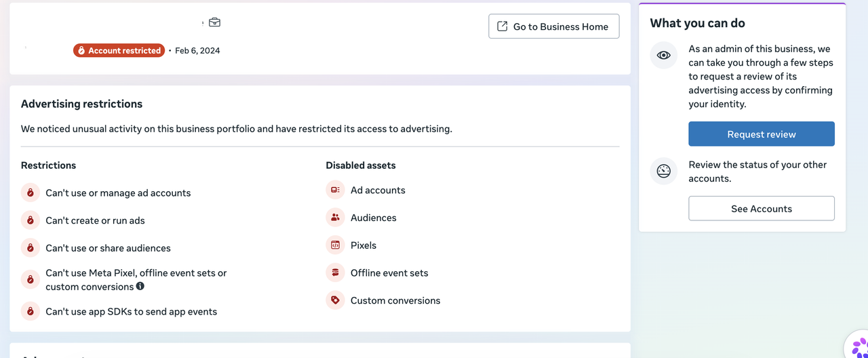Open the purple assistant icon at the bottom corner
This screenshot has height=358, width=868.
(x=859, y=347)
